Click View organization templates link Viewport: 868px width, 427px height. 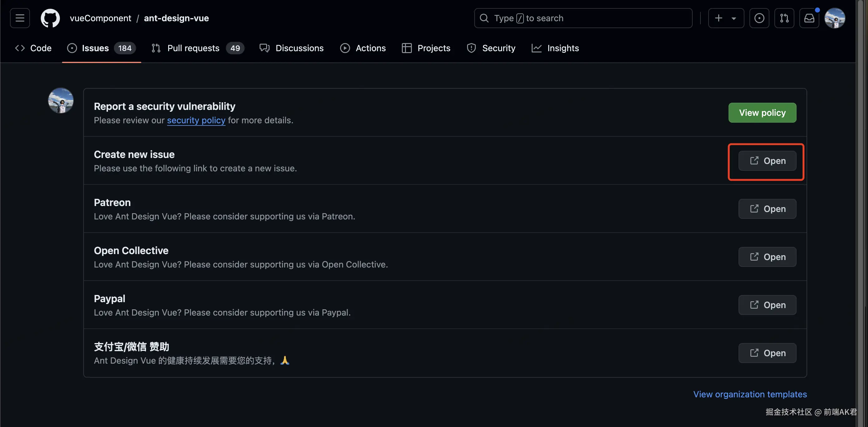tap(750, 394)
